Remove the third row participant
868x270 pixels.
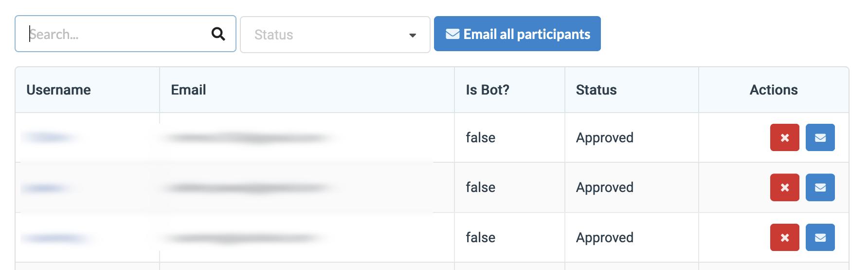784,237
